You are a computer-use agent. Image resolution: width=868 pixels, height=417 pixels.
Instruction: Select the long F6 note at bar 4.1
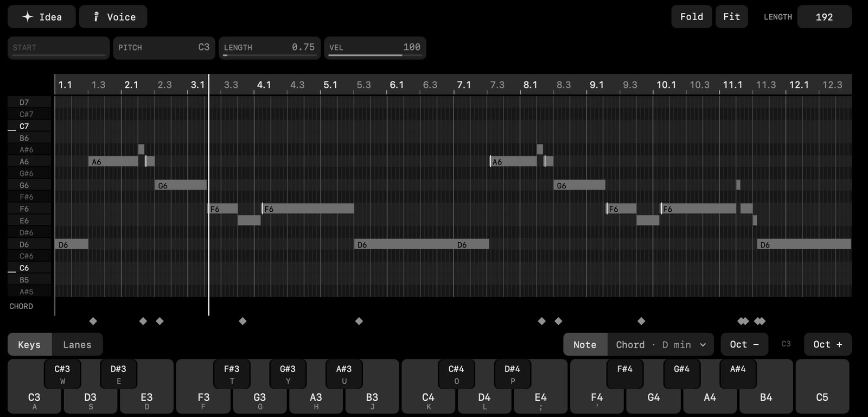tap(308, 208)
